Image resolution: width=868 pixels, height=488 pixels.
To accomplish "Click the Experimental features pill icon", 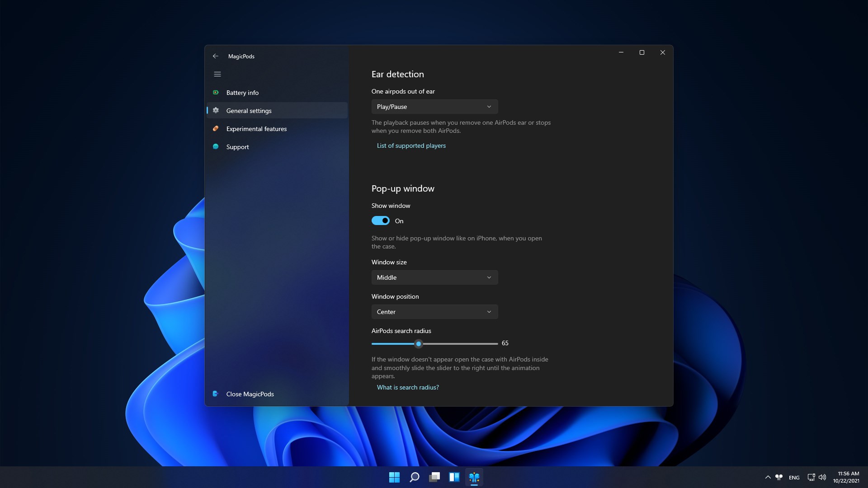I will click(x=216, y=129).
